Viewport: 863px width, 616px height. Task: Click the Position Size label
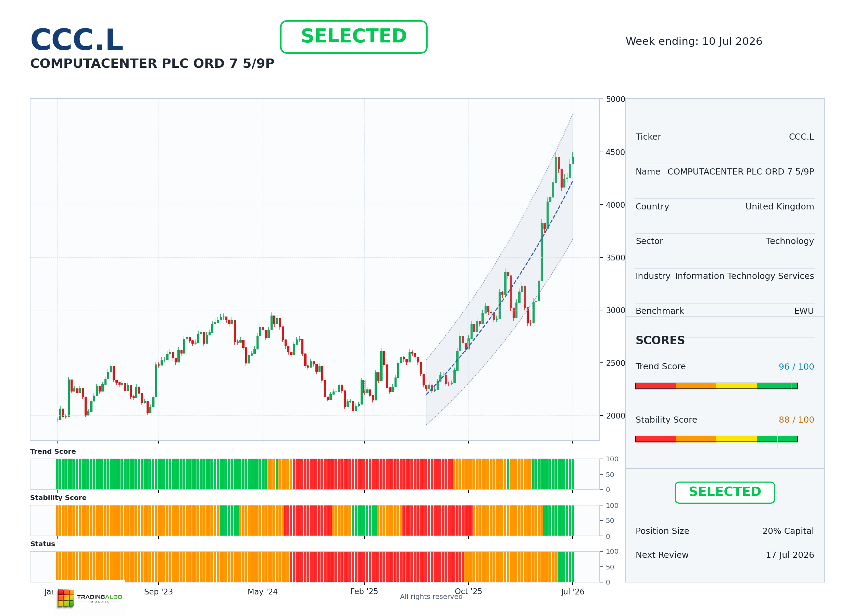(x=662, y=531)
